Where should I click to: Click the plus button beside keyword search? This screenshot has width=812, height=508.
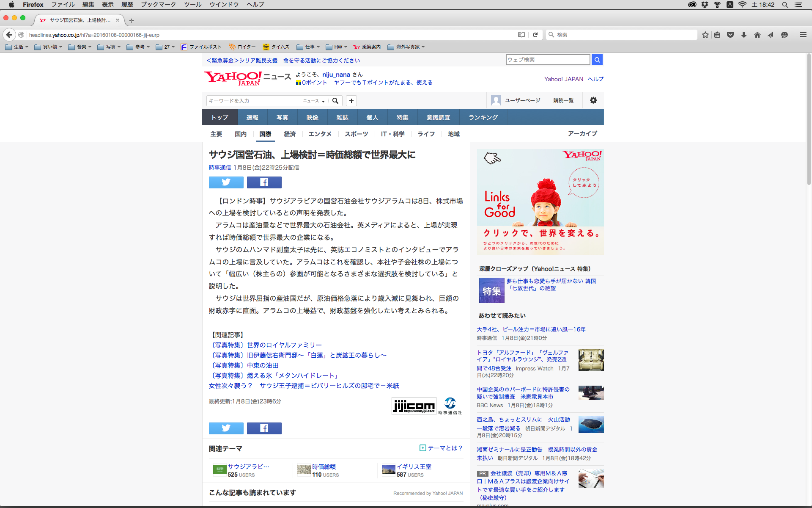(x=351, y=101)
